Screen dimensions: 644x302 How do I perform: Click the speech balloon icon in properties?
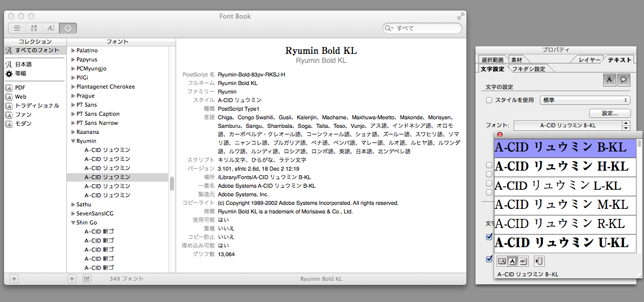[623, 79]
